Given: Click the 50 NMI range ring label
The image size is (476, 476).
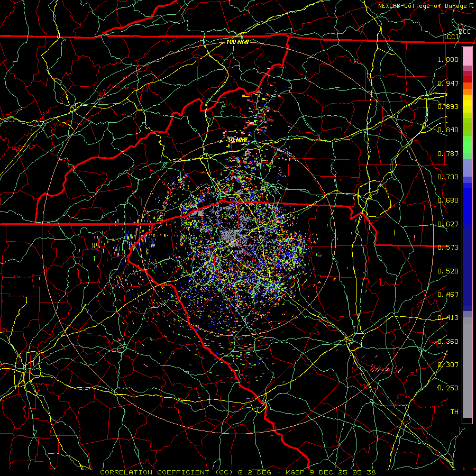Looking at the screenshot, I should (237, 140).
